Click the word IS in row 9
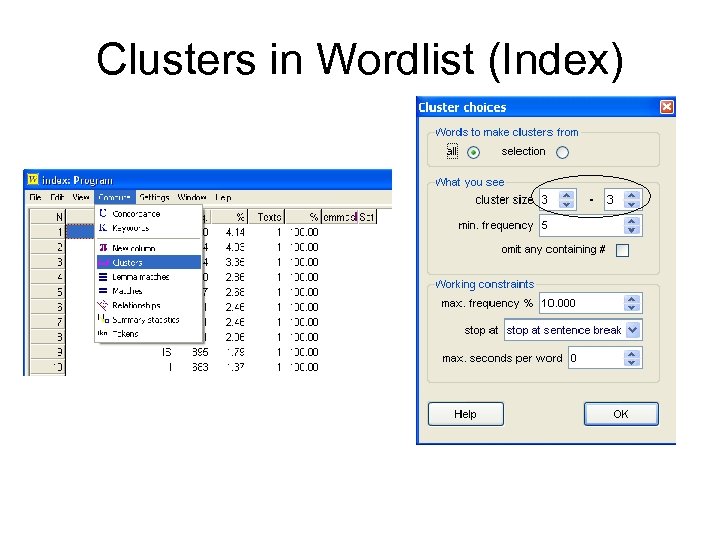Image resolution: width=720 pixels, height=540 pixels. pos(166,352)
